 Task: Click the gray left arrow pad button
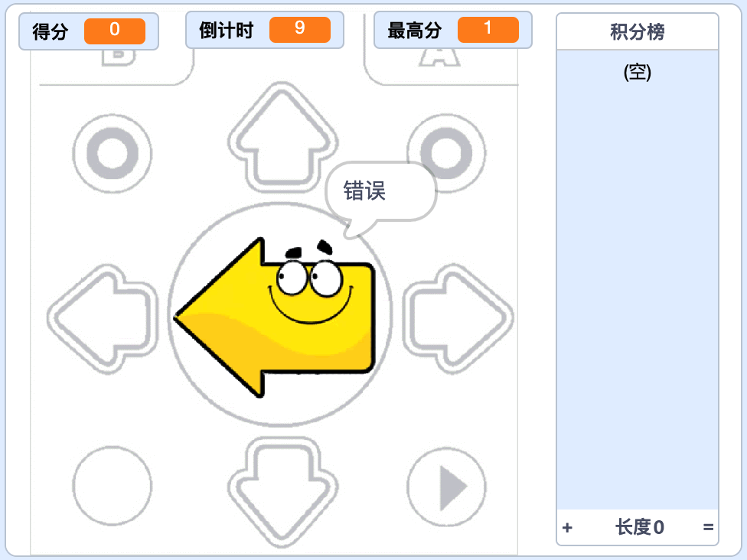[x=102, y=318]
